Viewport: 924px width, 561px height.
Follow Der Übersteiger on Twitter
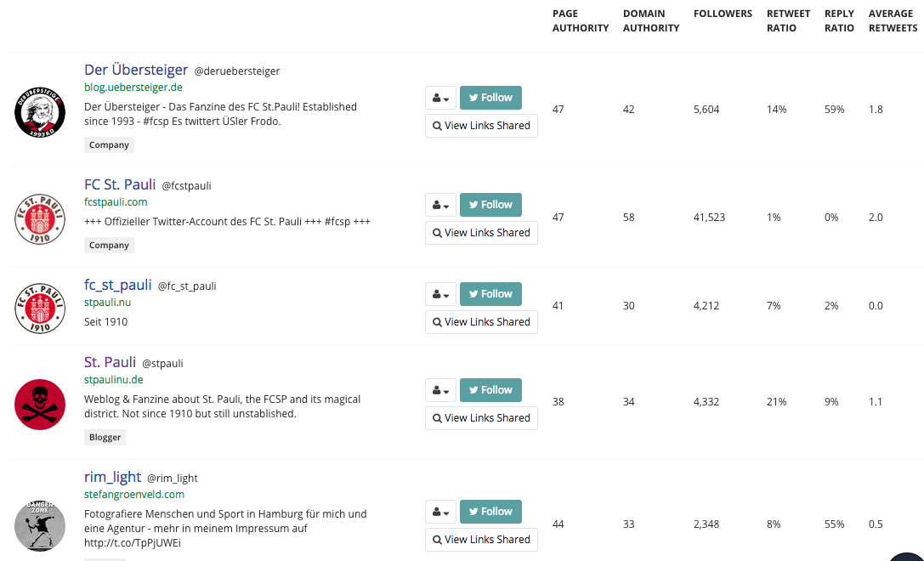490,98
